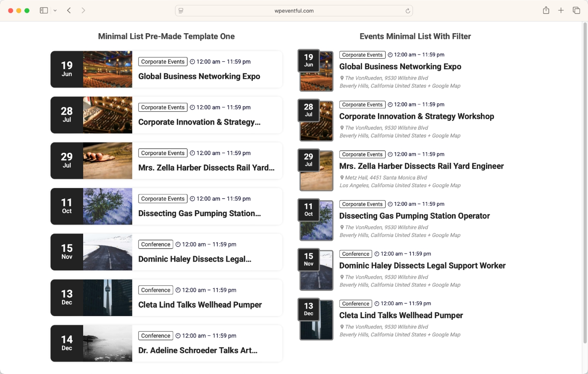The width and height of the screenshot is (588, 374).
Task: Click the wpeventful.com address bar
Action: [x=294, y=10]
